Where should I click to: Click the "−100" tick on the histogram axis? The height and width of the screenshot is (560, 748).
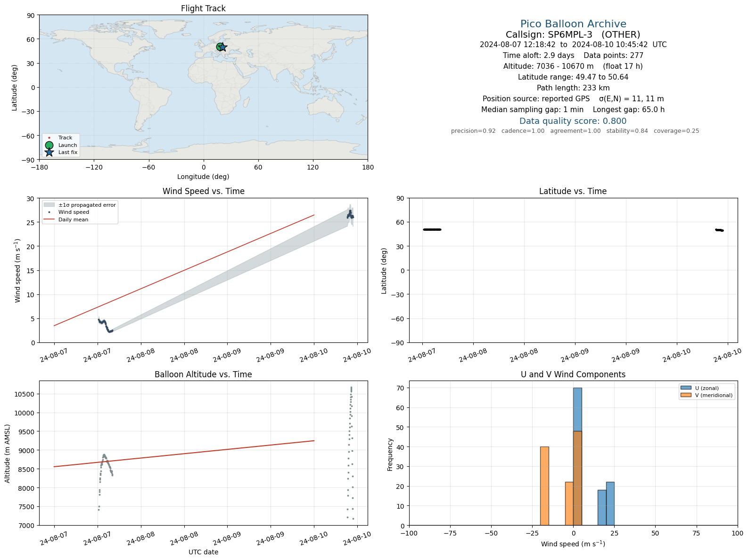(x=409, y=533)
